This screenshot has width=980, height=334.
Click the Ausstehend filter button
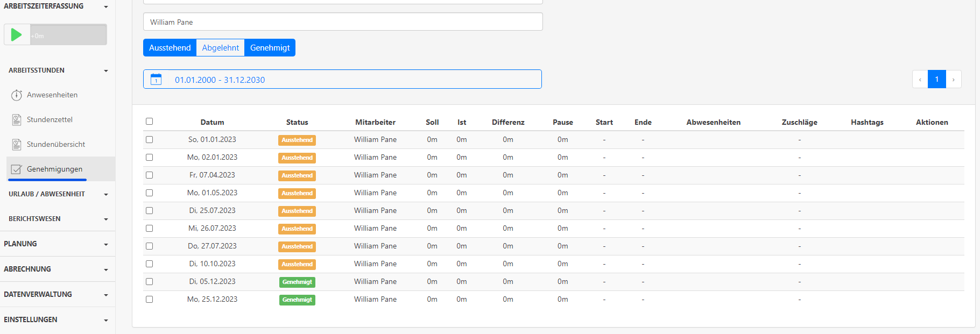170,48
